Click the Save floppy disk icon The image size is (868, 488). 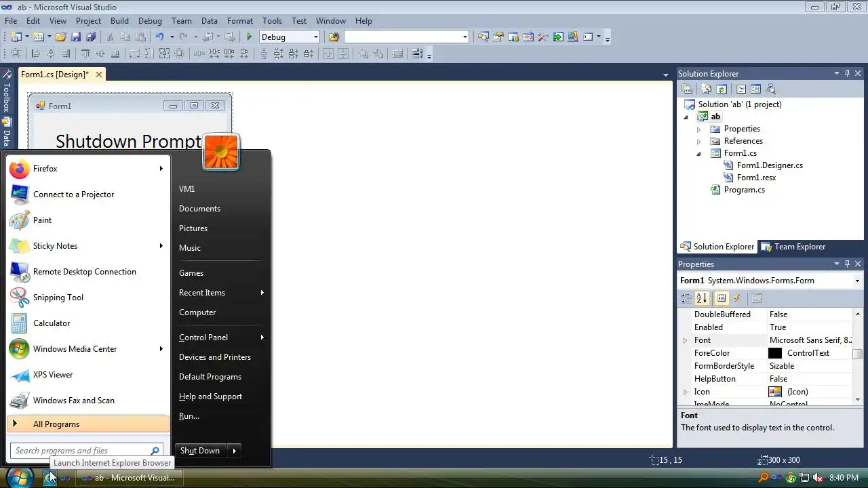[x=76, y=37]
